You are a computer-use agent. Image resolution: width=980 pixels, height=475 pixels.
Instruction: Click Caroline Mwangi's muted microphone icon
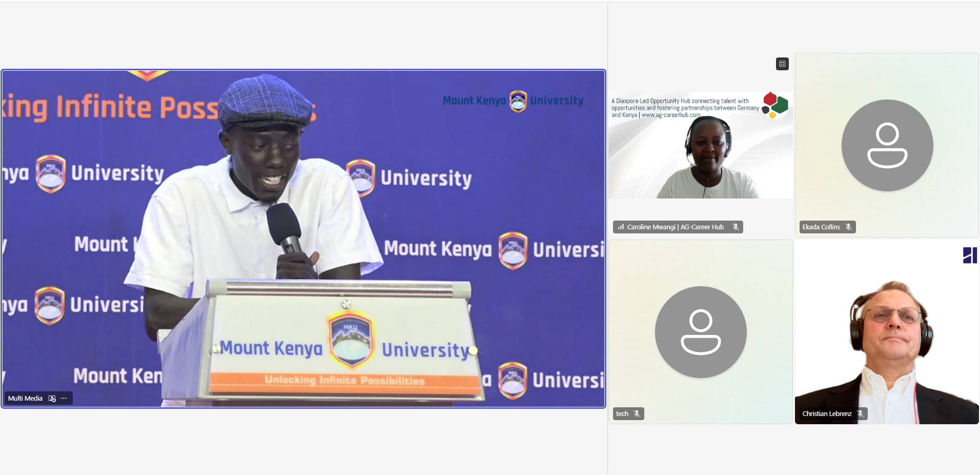(736, 227)
